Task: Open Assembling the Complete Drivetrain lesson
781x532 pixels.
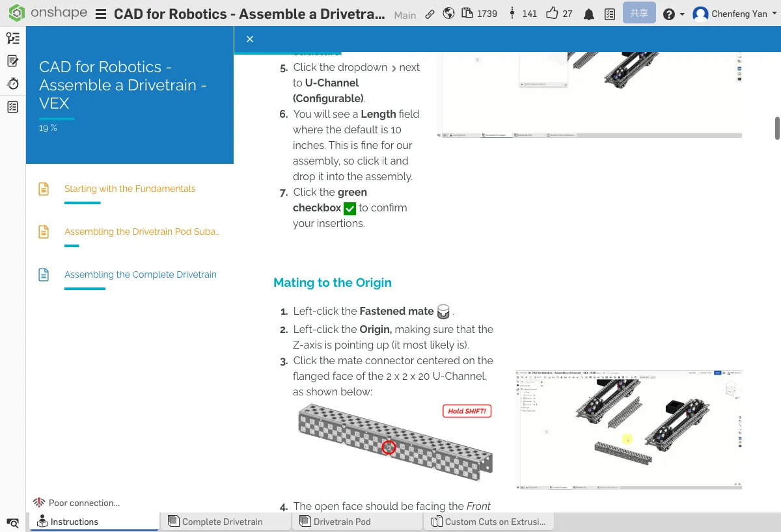Action: coord(140,274)
